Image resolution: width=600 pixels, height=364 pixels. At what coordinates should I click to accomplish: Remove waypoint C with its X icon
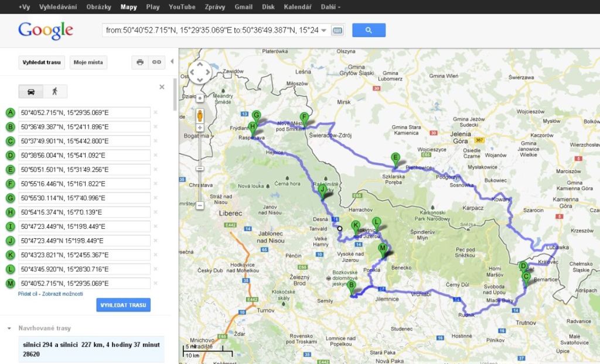[x=155, y=141]
